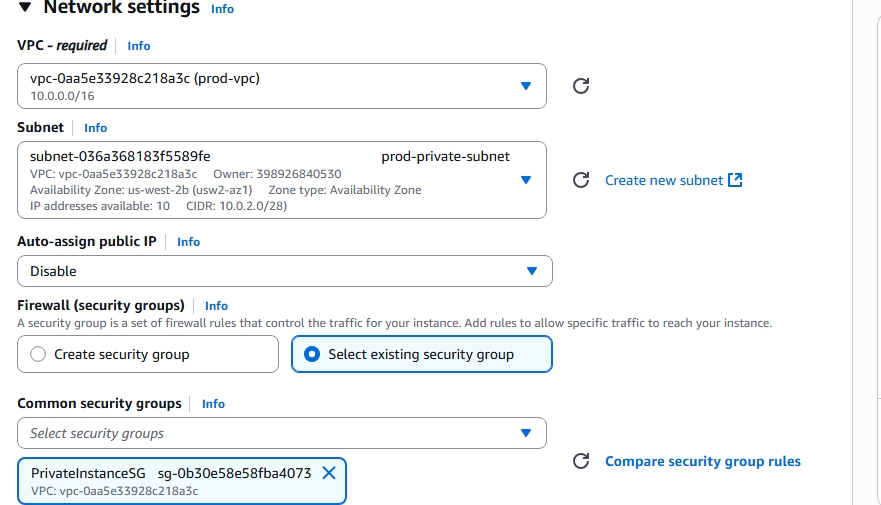Refresh the VPC list

580,86
